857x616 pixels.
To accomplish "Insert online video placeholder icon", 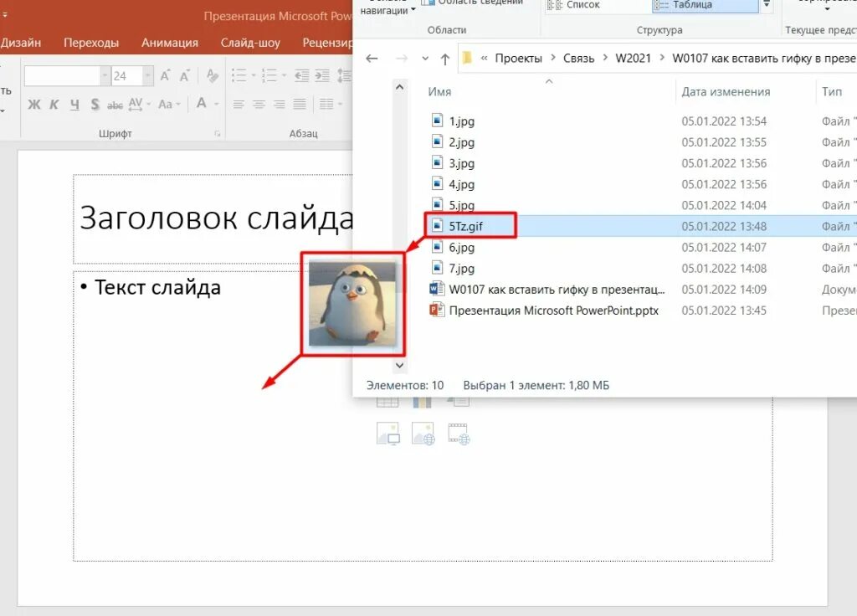I will 459,434.
